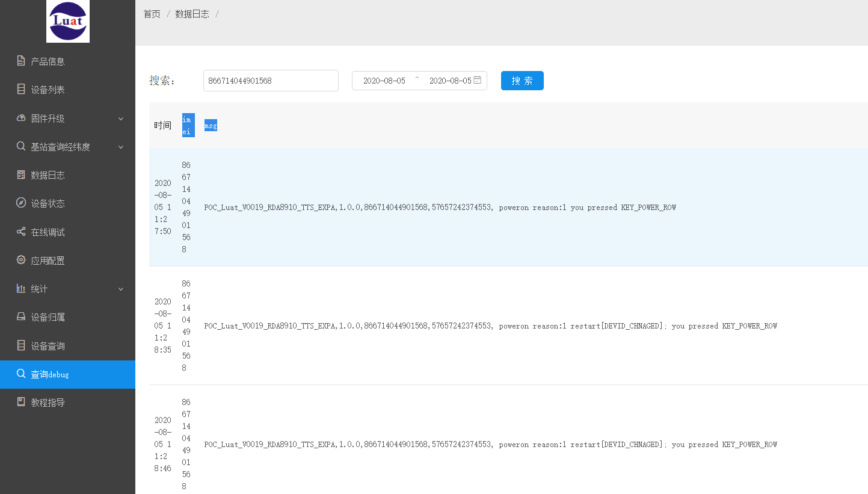Click the 查询debug magnifier icon
The height and width of the screenshot is (494, 868).
tap(21, 374)
